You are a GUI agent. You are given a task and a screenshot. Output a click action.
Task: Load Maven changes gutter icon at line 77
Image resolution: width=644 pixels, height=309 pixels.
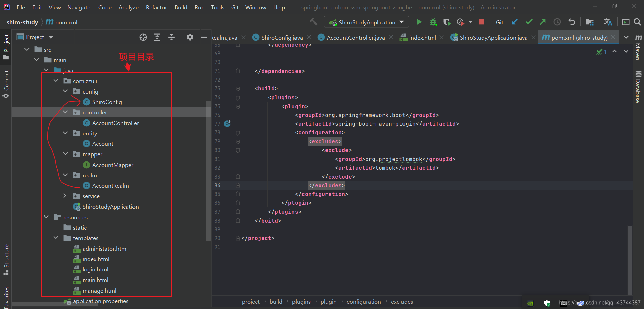click(227, 124)
